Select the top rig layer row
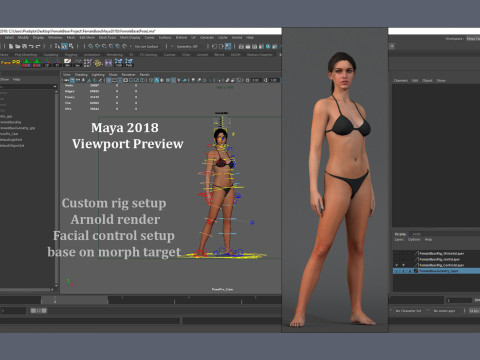This screenshot has width=480, height=360. [436, 254]
